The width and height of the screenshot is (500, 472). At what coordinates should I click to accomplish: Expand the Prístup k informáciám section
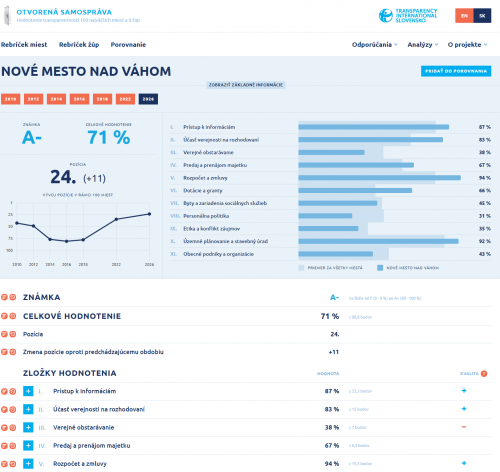click(28, 391)
